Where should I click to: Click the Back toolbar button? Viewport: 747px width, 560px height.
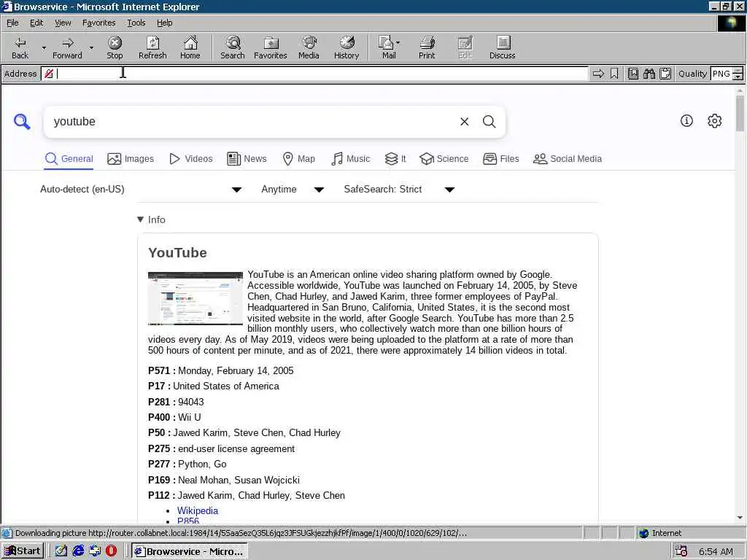(20, 47)
